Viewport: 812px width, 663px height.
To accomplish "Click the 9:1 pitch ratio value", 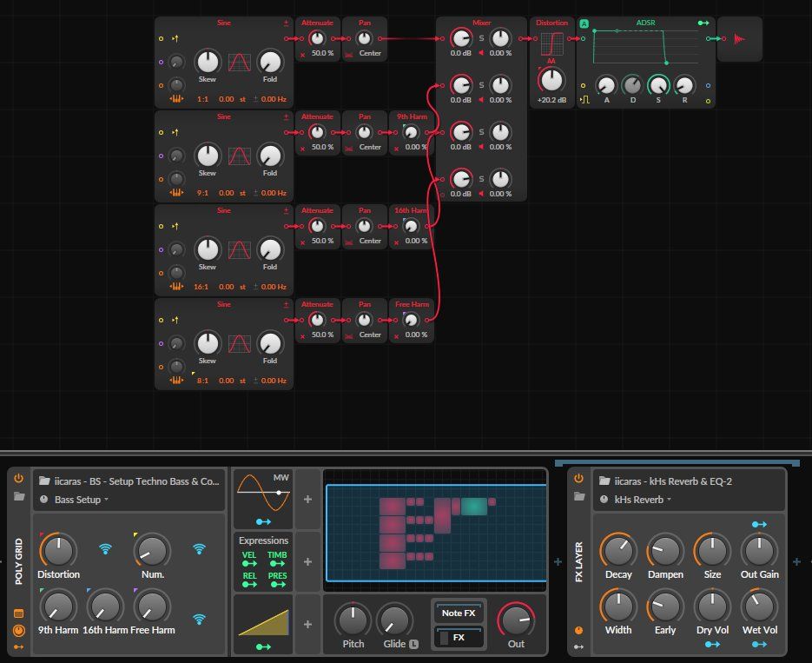I will tap(202, 193).
